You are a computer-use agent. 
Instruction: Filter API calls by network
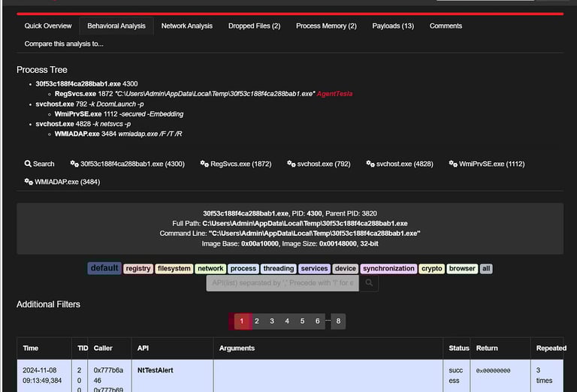pos(210,269)
